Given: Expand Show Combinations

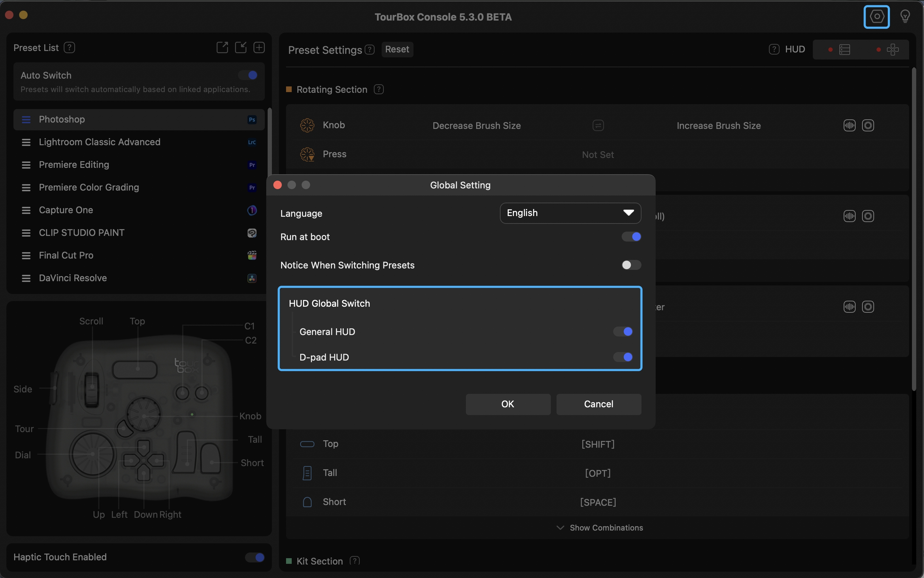Looking at the screenshot, I should (599, 528).
